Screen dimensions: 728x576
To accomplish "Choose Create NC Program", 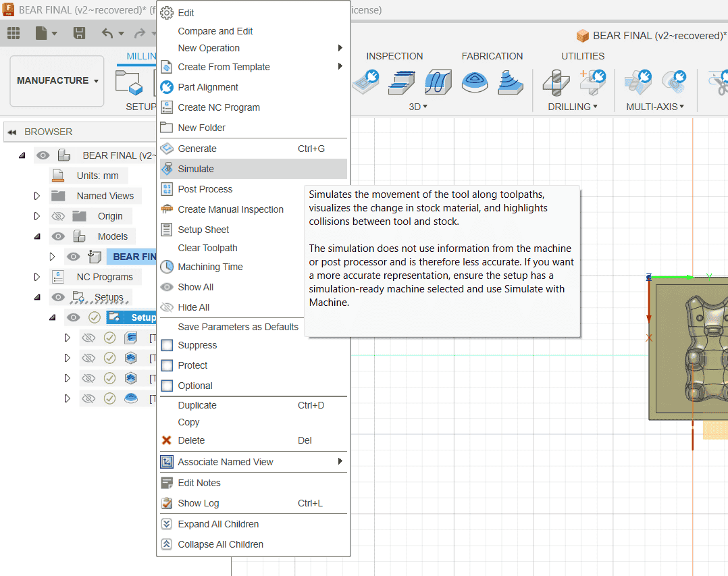I will (x=253, y=107).
